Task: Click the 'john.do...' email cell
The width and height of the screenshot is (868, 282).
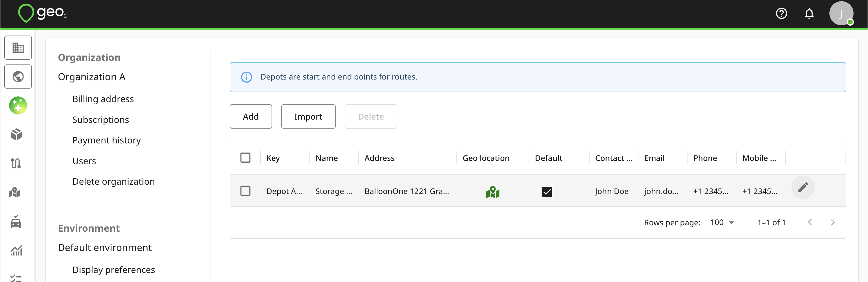Action: (x=661, y=191)
